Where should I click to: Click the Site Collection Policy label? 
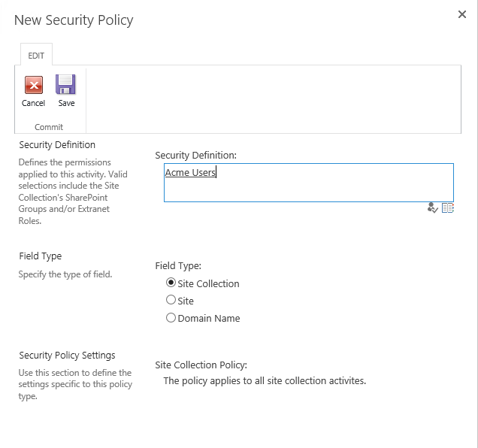coord(201,365)
